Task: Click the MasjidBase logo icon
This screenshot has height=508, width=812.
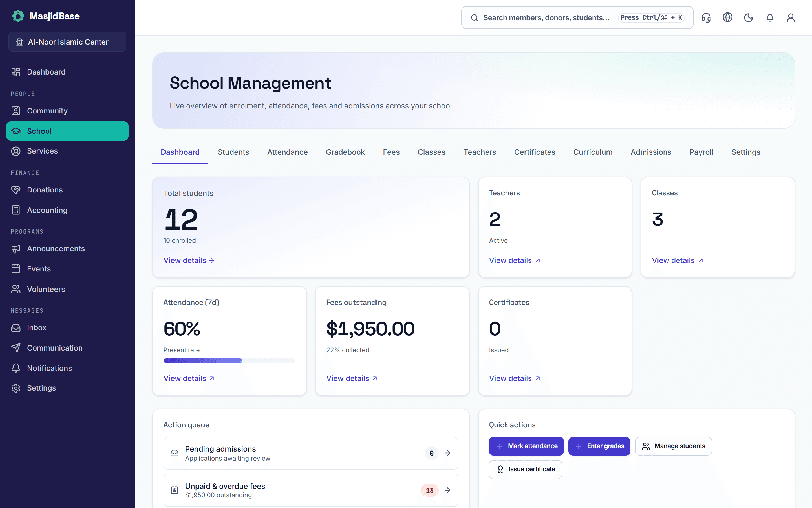Action: click(x=18, y=16)
